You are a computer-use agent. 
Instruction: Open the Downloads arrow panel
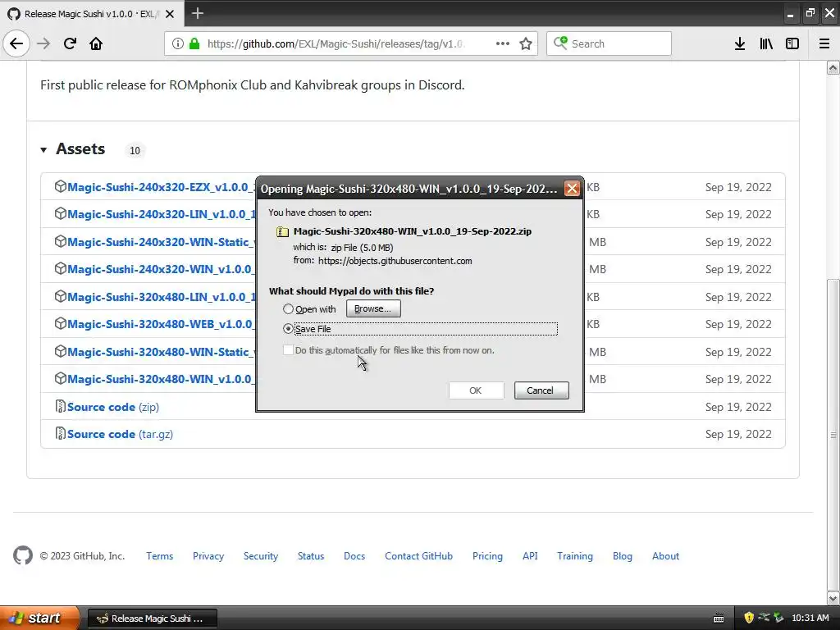click(740, 43)
